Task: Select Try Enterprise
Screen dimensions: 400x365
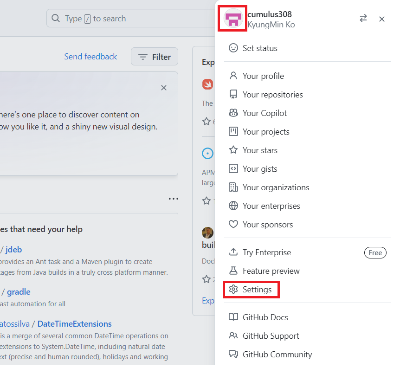Action: [267, 252]
